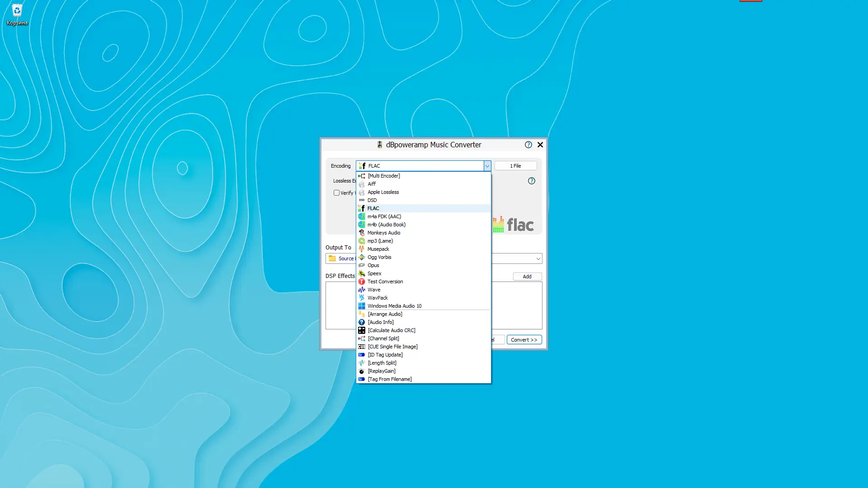Viewport: 868px width, 488px height.
Task: Click the 1 File button
Action: [515, 166]
